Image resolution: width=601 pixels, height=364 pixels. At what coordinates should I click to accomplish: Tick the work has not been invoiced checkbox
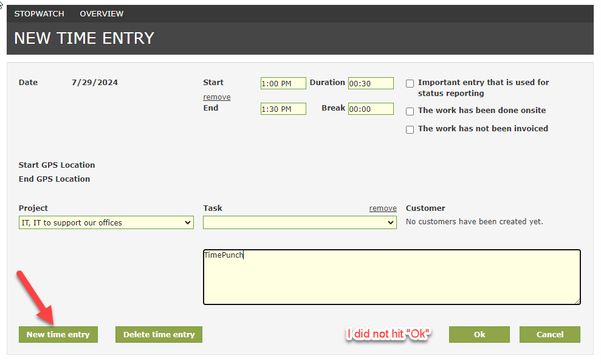(x=410, y=129)
